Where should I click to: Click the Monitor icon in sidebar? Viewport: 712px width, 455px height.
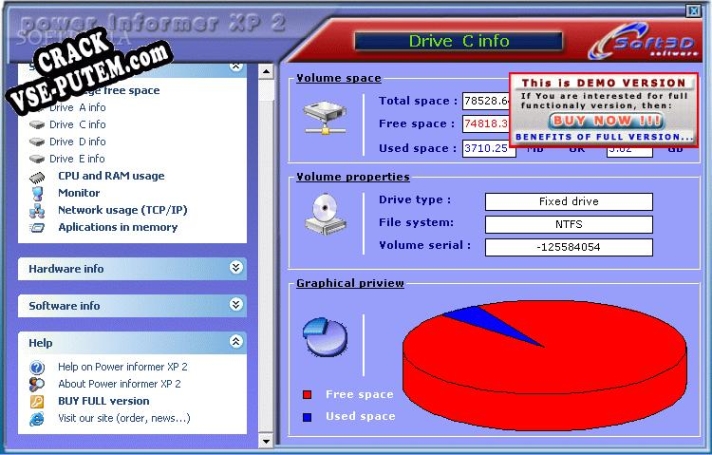(37, 193)
